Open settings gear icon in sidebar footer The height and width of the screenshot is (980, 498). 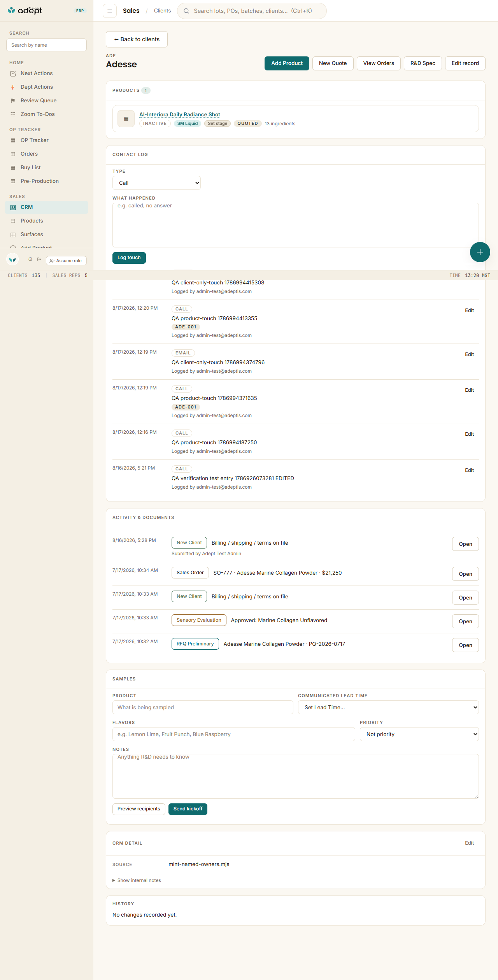point(30,259)
